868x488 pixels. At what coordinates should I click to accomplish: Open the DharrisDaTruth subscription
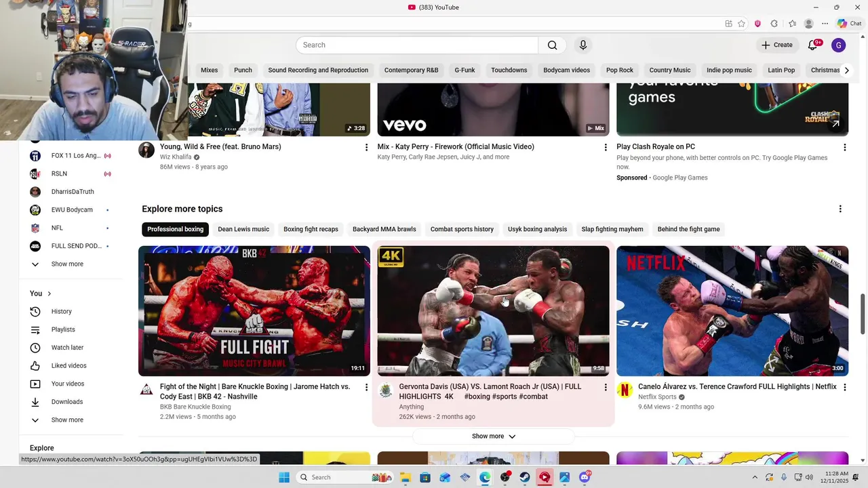pyautogui.click(x=71, y=192)
